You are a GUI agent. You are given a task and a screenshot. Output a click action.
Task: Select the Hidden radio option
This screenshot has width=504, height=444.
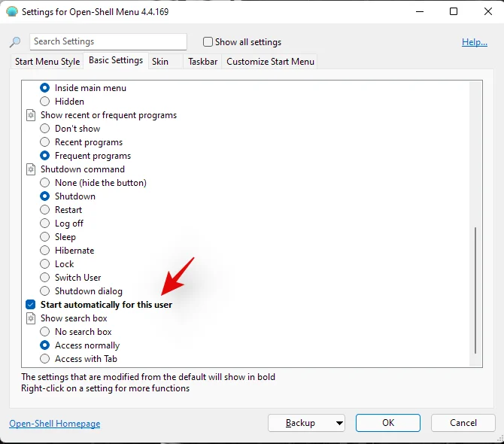44,102
